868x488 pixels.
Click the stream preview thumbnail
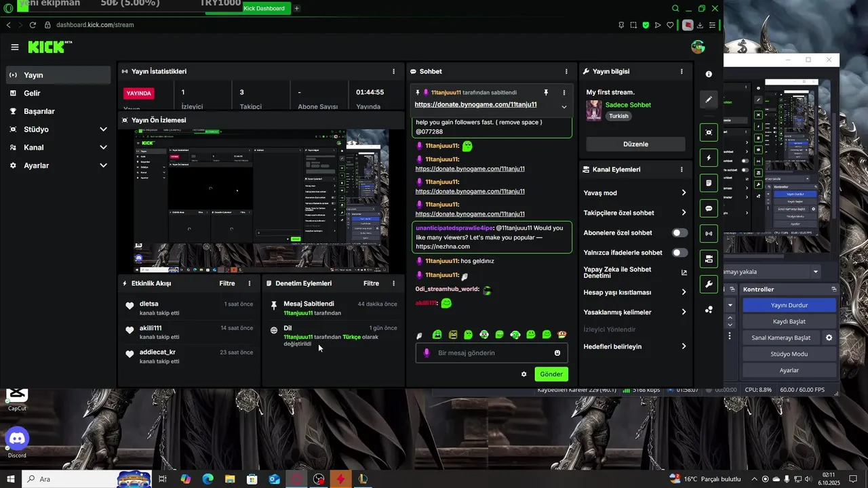pyautogui.click(x=261, y=201)
